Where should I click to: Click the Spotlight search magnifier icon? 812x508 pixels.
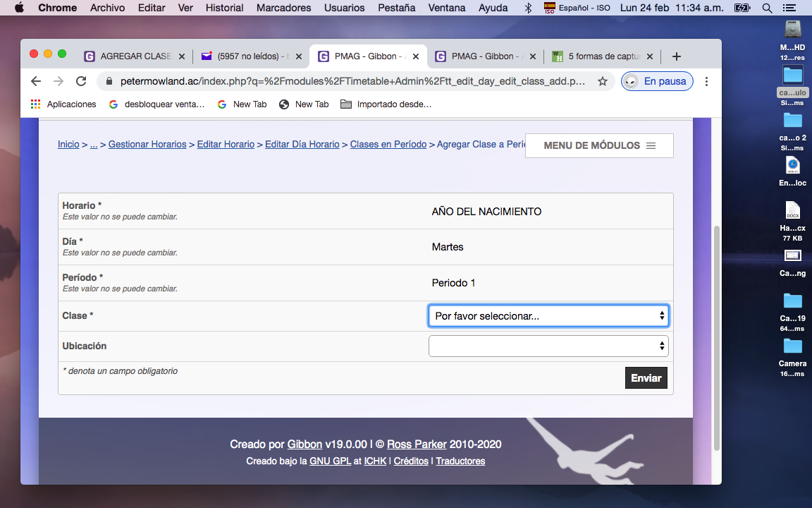coord(767,8)
